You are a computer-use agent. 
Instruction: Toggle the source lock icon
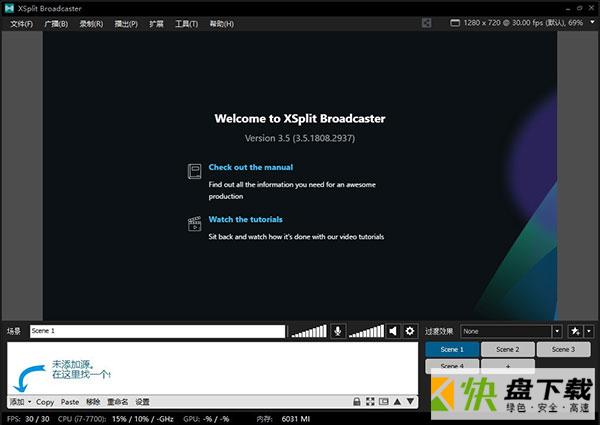coord(357,401)
